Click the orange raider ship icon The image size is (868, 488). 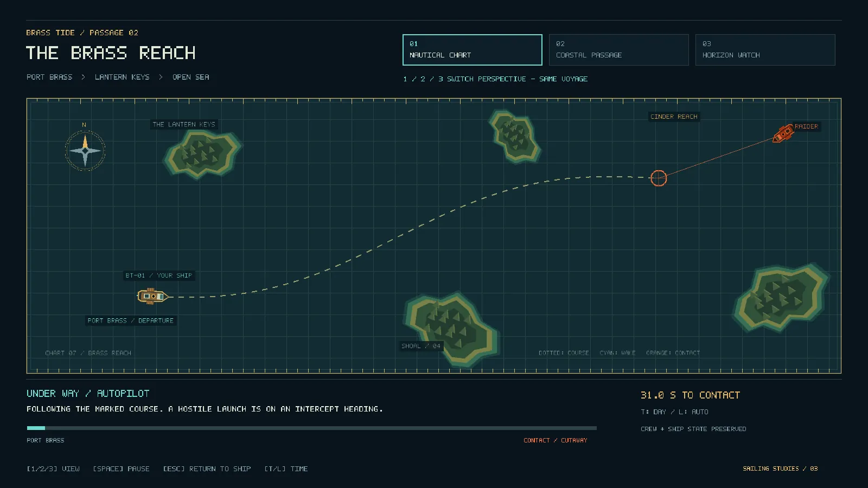[x=783, y=133]
